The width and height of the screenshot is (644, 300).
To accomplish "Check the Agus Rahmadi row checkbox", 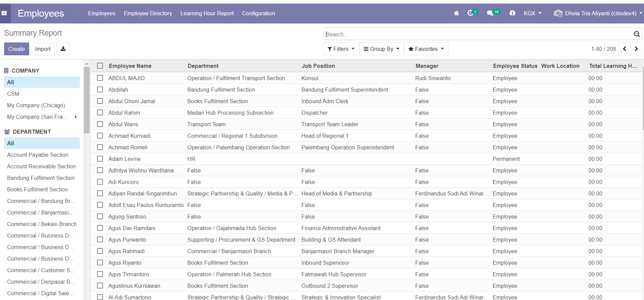I will click(x=100, y=251).
